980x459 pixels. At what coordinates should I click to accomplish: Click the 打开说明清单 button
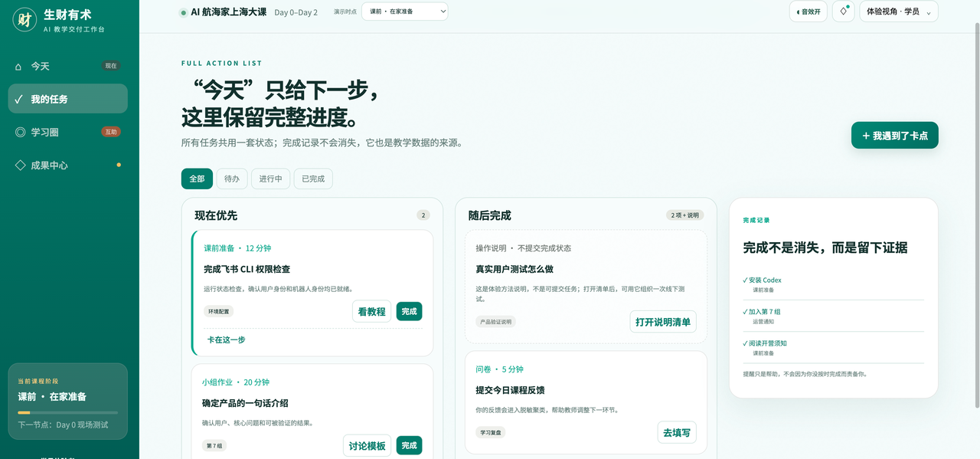pyautogui.click(x=663, y=321)
